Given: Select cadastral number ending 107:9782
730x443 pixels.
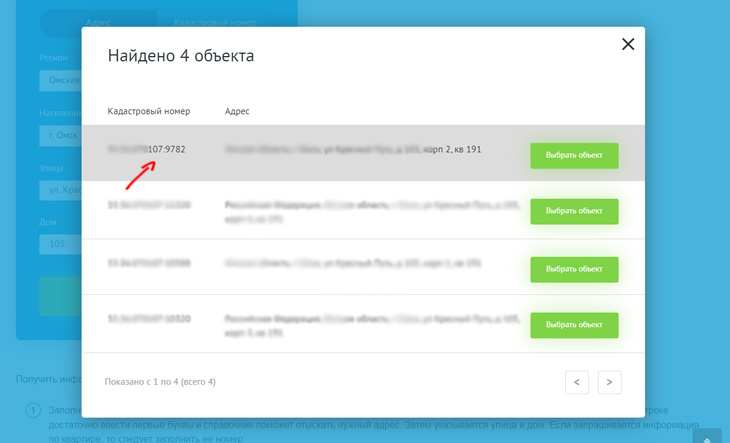Looking at the screenshot, I should click(147, 149).
